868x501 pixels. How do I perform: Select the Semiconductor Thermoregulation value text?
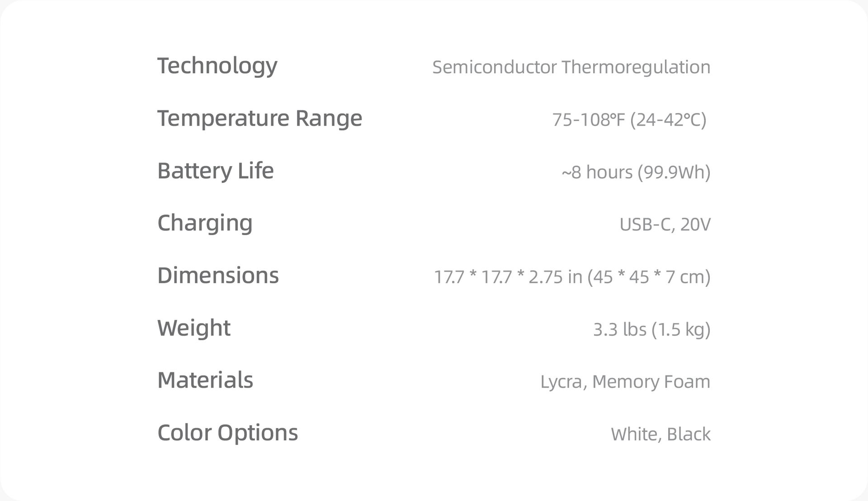tap(571, 67)
